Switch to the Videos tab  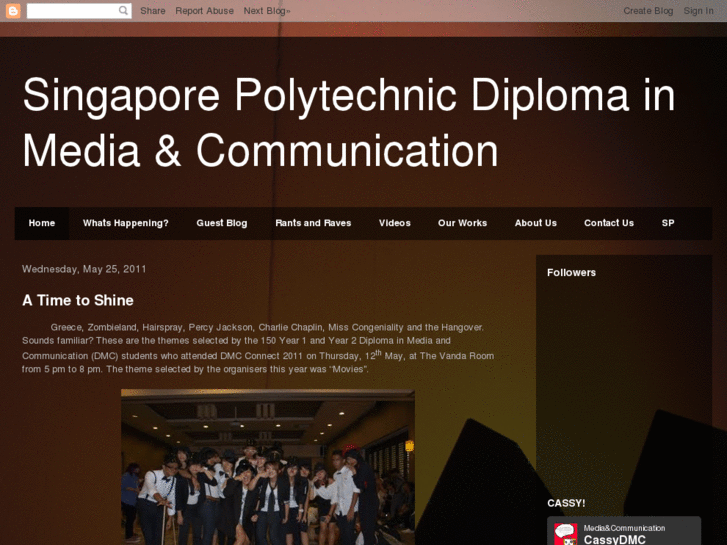395,223
